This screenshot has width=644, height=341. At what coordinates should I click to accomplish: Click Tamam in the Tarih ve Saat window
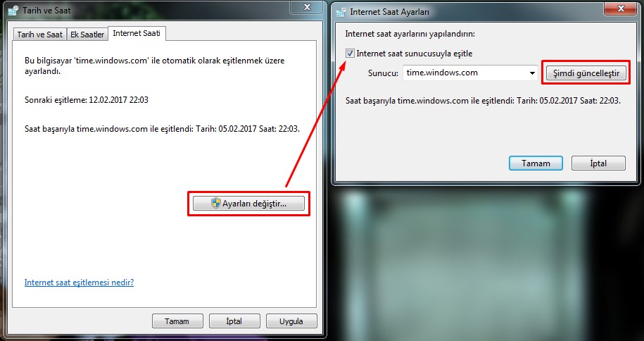pyautogui.click(x=177, y=321)
